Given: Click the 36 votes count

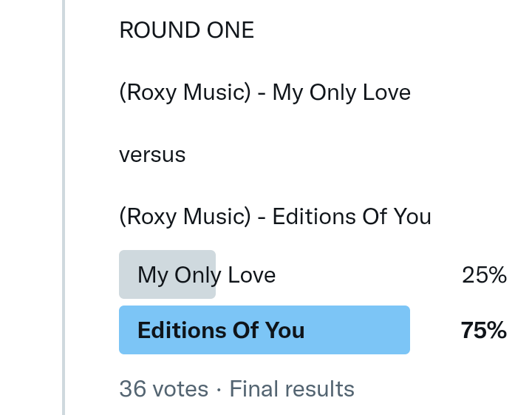Looking at the screenshot, I should coord(163,389).
